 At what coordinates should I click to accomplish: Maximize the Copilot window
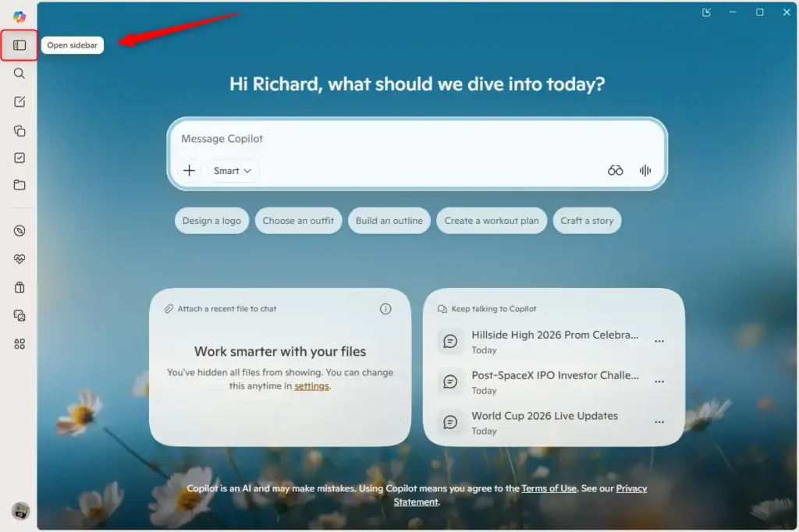coord(759,12)
